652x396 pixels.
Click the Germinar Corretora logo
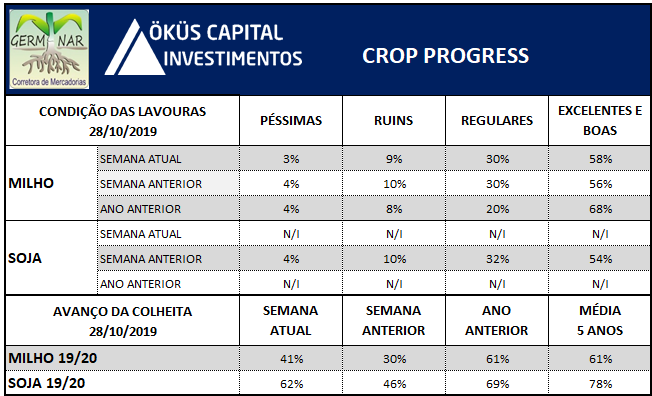49,49
